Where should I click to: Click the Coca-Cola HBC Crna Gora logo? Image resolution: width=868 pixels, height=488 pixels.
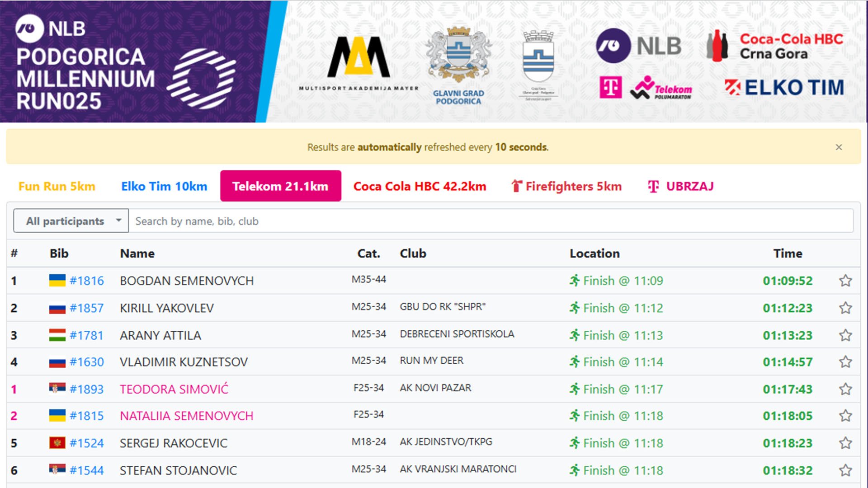tap(775, 46)
